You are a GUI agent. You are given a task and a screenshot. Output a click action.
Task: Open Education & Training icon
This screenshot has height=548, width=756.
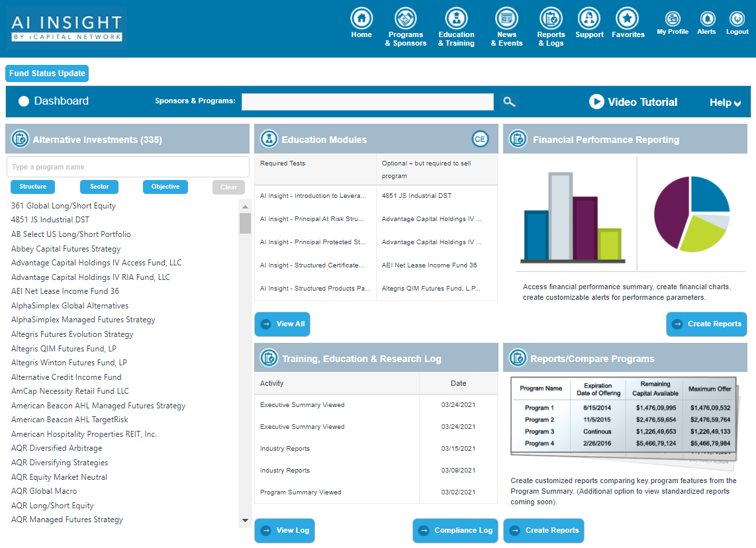[x=456, y=19]
